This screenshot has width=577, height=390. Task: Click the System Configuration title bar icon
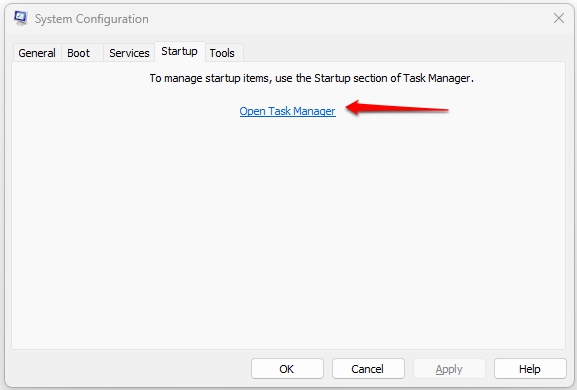tap(21, 18)
